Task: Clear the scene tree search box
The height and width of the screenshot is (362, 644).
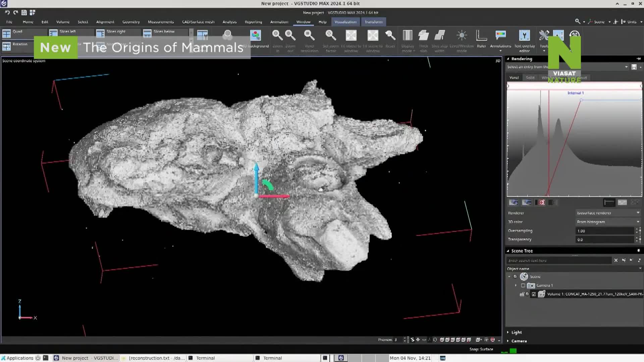Action: click(x=616, y=260)
